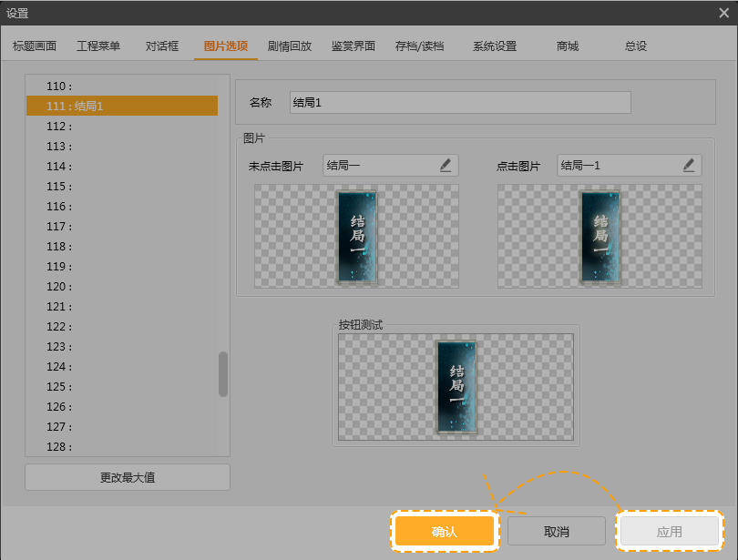Switch to the 存档/读档 tab
This screenshot has height=560, width=738.
point(421,45)
